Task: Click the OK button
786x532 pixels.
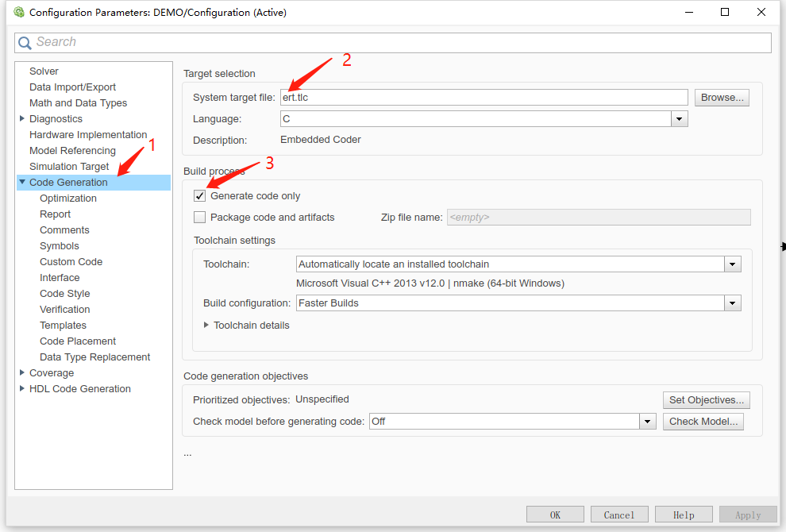Action: tap(555, 515)
